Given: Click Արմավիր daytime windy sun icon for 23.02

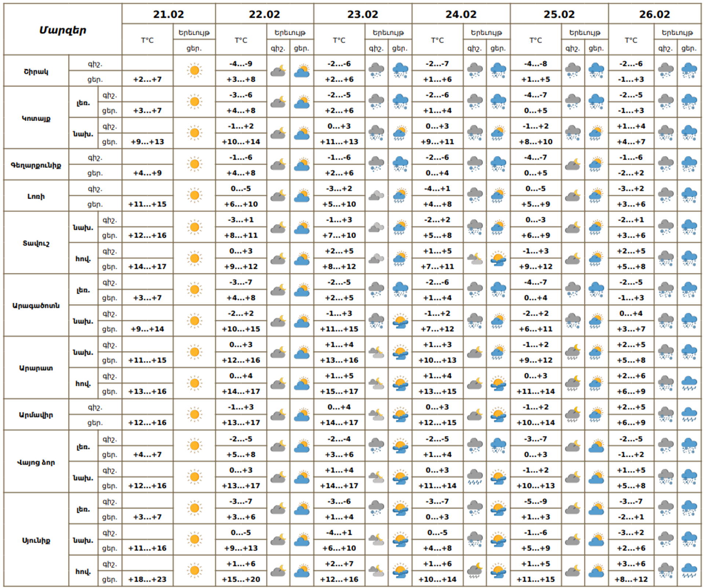Looking at the screenshot, I should [x=400, y=415].
